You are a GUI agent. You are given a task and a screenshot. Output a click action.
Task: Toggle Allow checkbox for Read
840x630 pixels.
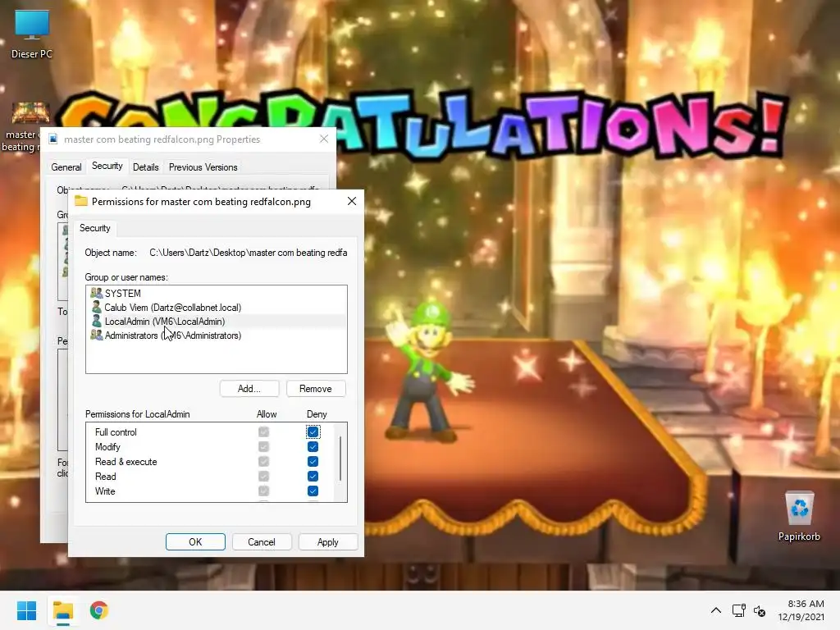point(263,477)
